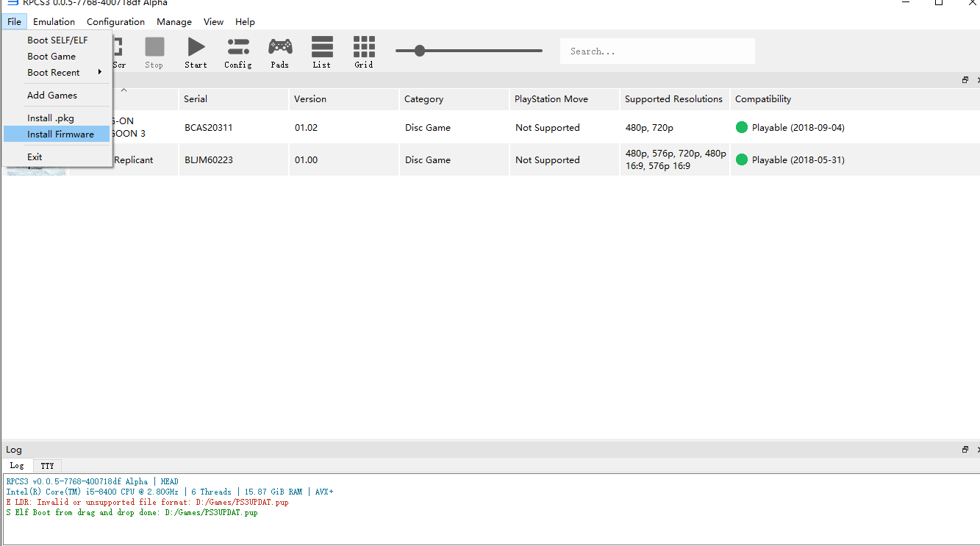
Task: Select Install .pkg in the File menu
Action: 57,118
